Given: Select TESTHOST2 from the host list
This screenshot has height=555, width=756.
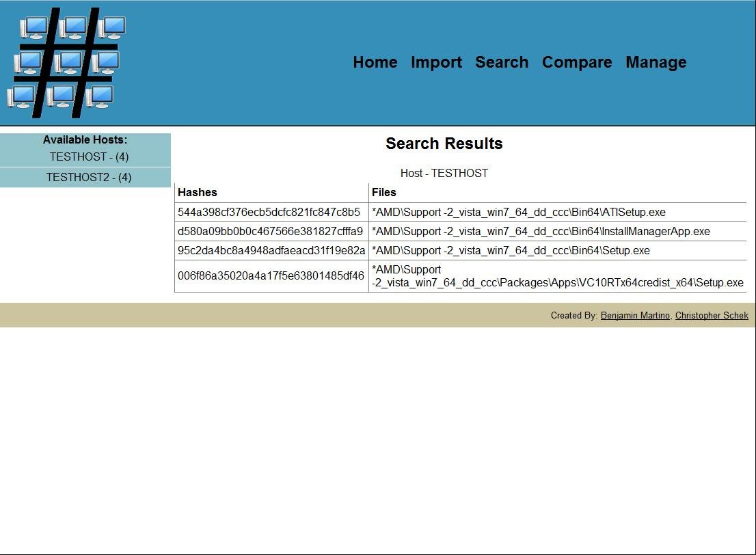Looking at the screenshot, I should [x=85, y=177].
